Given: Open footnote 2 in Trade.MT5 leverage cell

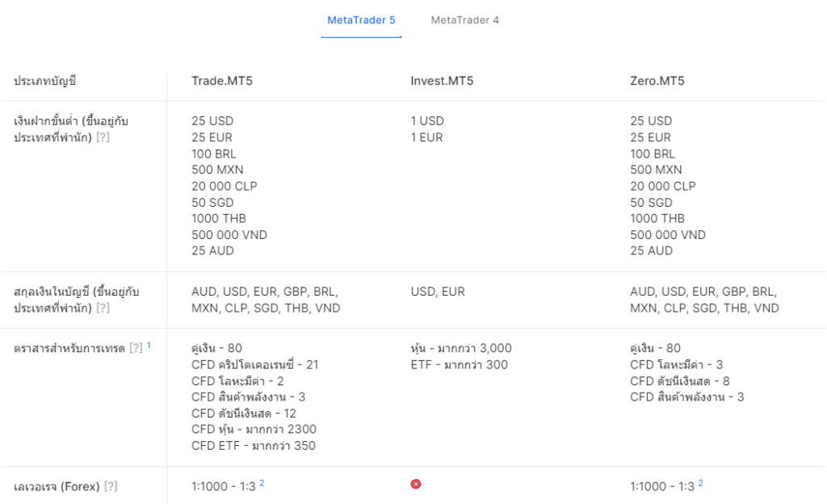Looking at the screenshot, I should click(262, 483).
